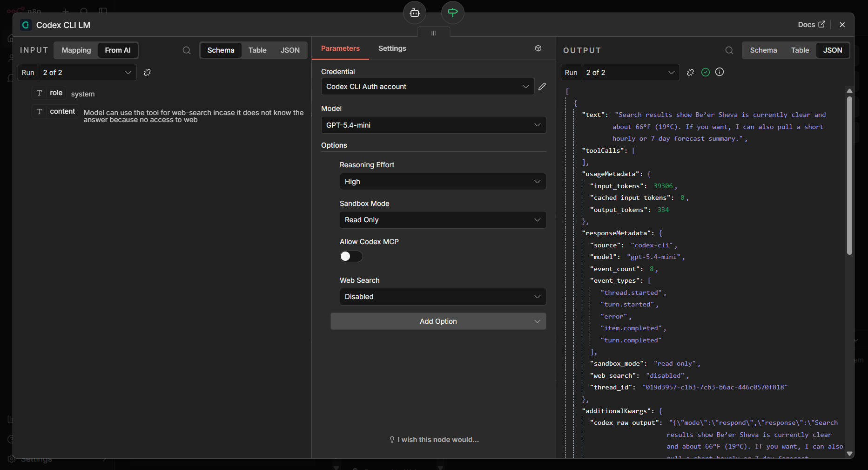Select the Table view in the OUTPUT panel
This screenshot has width=868, height=470.
click(x=800, y=50)
